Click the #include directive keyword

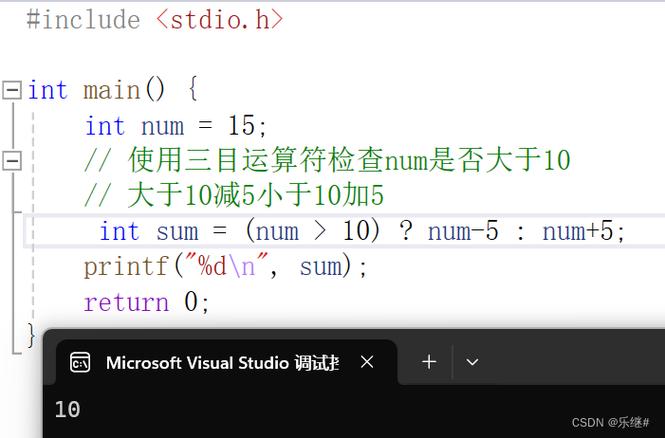82,20
